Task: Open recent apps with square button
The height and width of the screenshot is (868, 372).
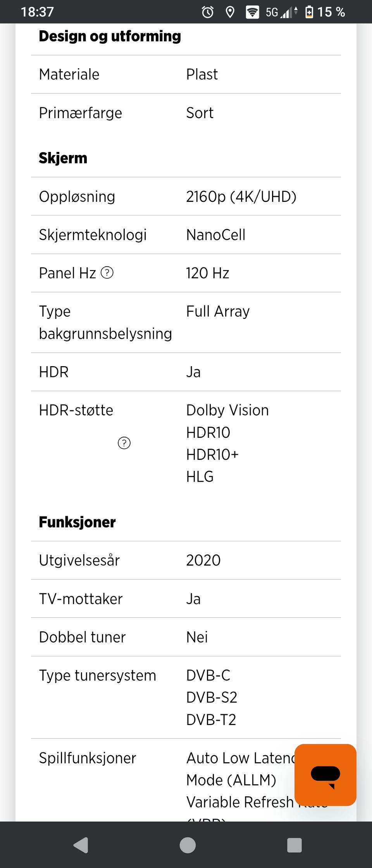Action: 294,845
